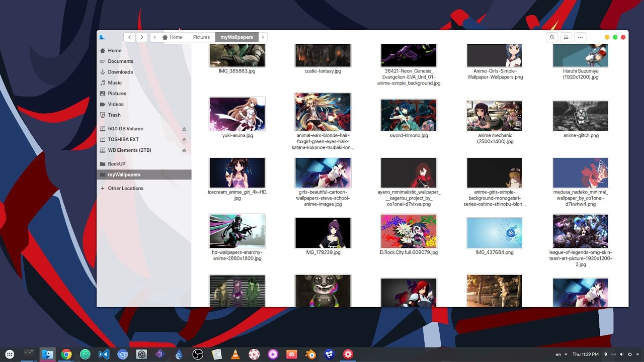The image size is (644, 362).
Task: Open the orange screenshot camera app in taskbar
Action: coord(291,354)
